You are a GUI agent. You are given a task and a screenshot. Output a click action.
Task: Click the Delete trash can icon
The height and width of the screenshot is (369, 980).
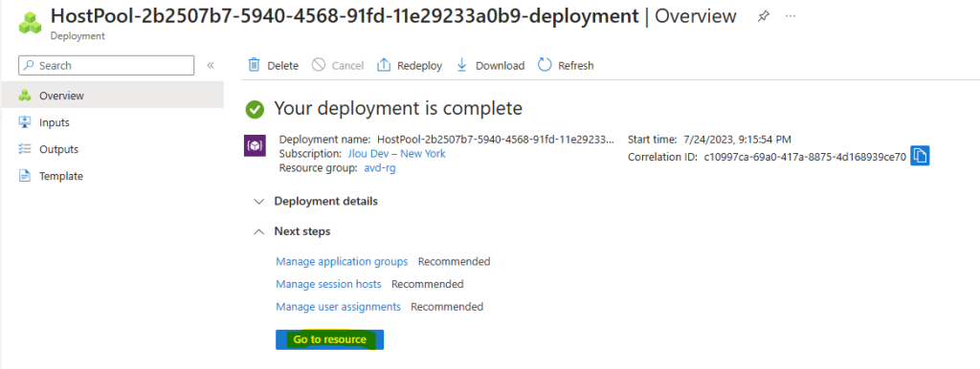coord(254,65)
